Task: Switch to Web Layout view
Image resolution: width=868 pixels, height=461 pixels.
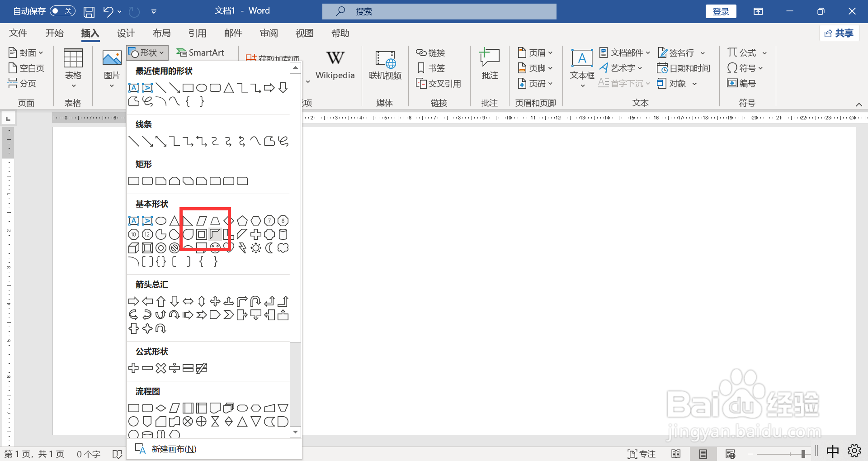Action: [x=730, y=454]
